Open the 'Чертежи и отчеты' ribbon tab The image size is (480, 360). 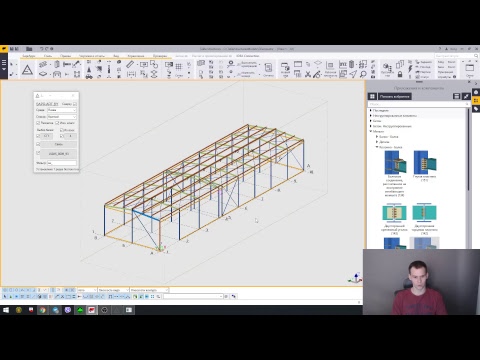click(x=92, y=56)
